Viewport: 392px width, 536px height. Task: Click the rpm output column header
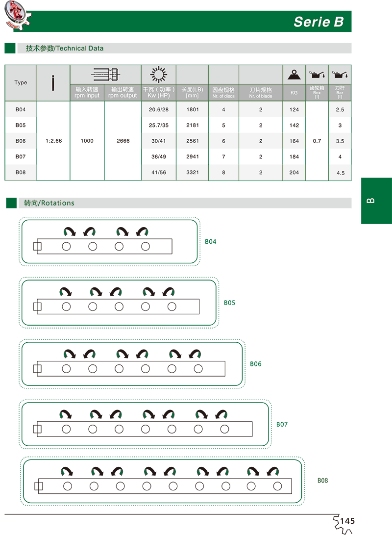pyautogui.click(x=122, y=93)
